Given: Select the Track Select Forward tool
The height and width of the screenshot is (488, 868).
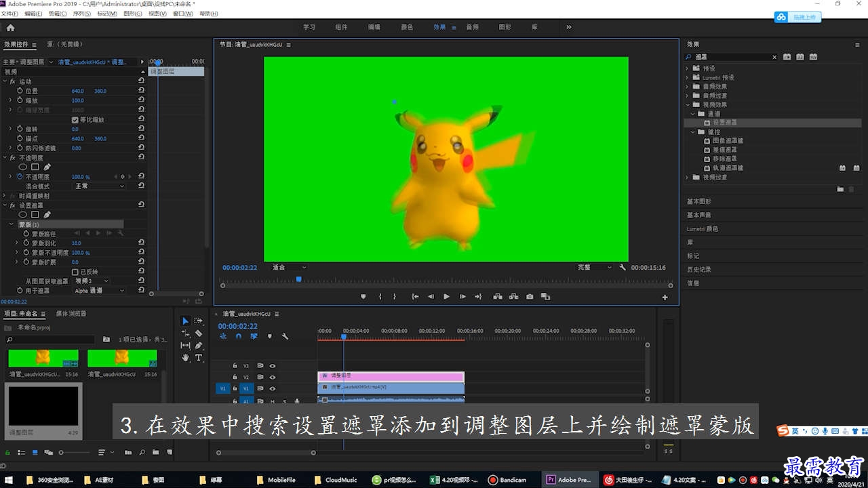Looking at the screenshot, I should [x=199, y=321].
